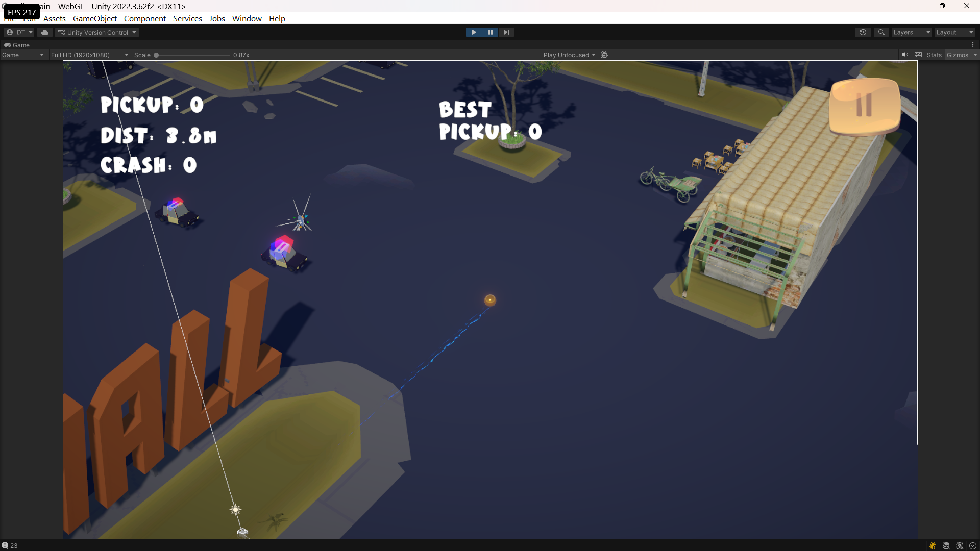Open the cloud services icon
Image resolution: width=980 pixels, height=551 pixels.
click(x=45, y=32)
